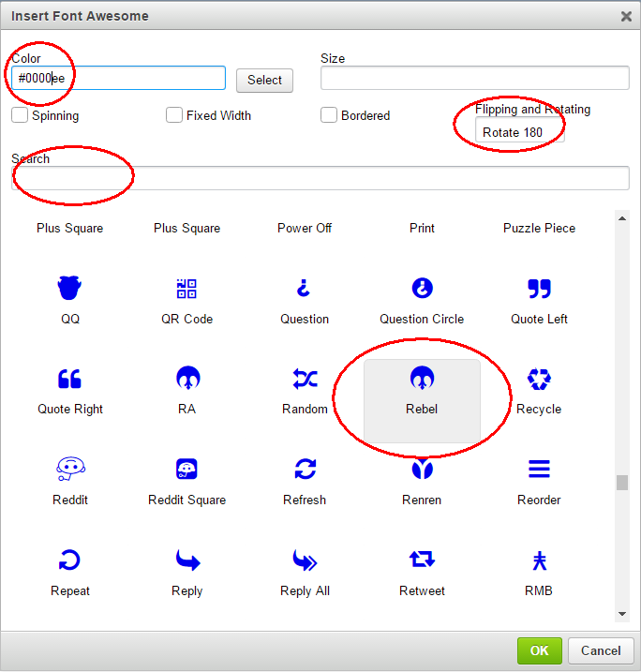Pick the Recycle icon

(539, 379)
